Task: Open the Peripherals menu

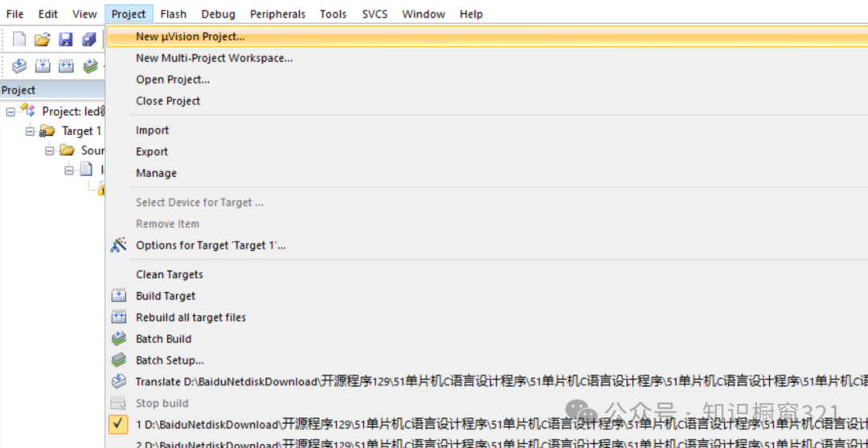Action: 277,14
